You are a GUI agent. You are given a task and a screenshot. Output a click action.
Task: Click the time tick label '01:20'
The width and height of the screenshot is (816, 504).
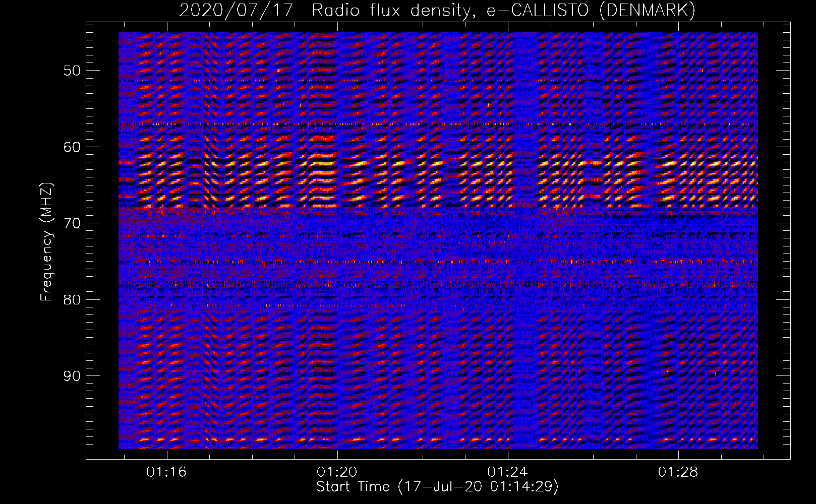[337, 472]
